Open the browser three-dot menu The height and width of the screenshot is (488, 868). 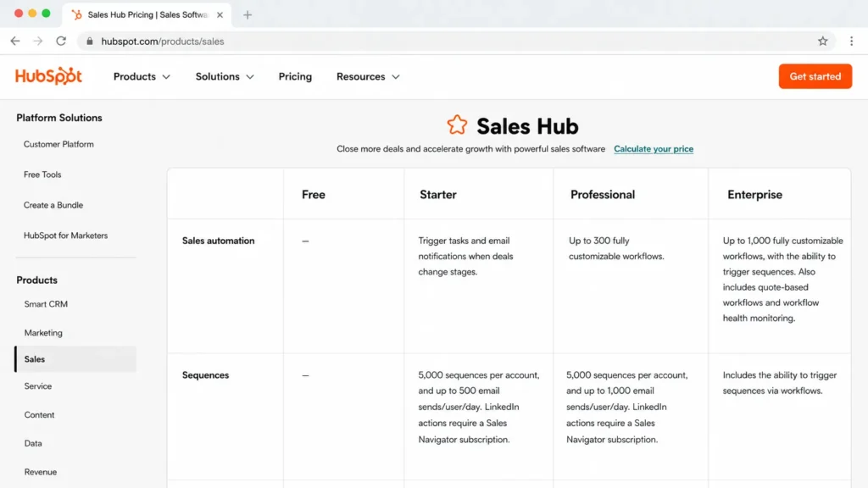tap(851, 41)
